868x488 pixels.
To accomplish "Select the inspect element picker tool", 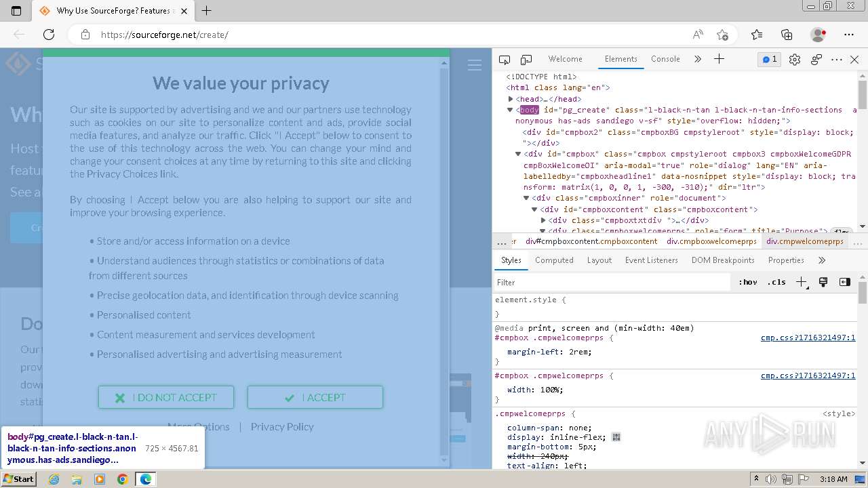I will coord(505,60).
